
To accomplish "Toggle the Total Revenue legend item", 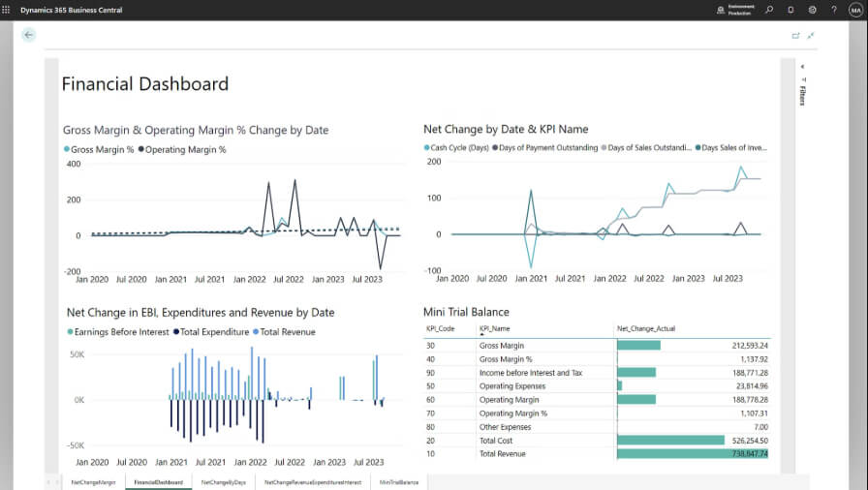I will 284,332.
